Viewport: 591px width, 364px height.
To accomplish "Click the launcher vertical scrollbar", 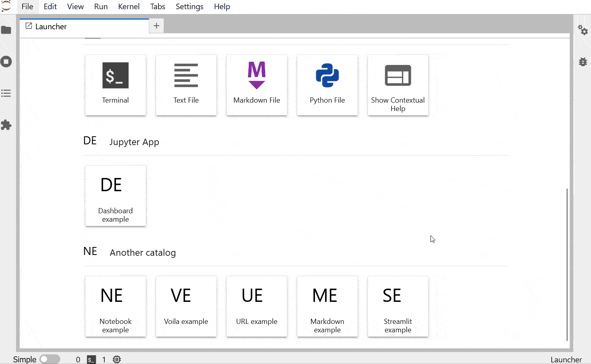I will pyautogui.click(x=567, y=264).
